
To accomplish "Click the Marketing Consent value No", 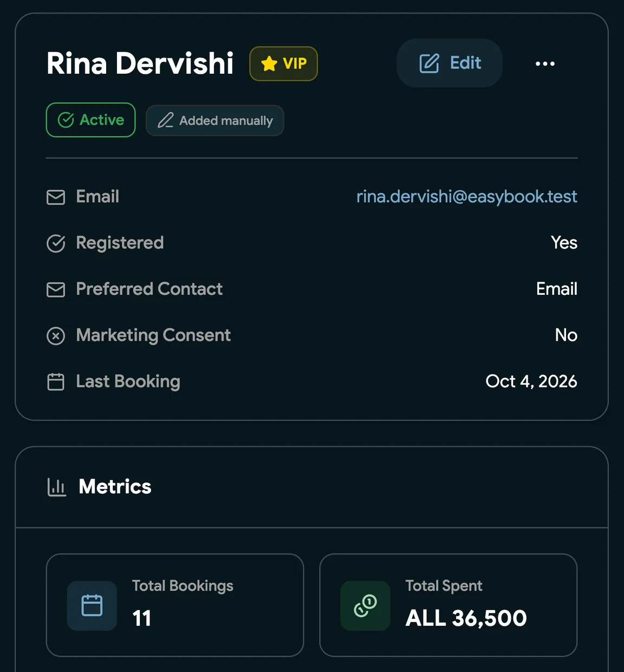I will click(566, 335).
